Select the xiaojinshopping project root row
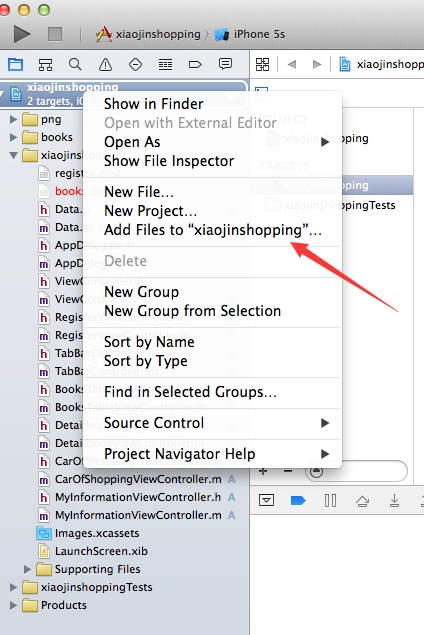The width and height of the screenshot is (424, 635). tap(124, 94)
